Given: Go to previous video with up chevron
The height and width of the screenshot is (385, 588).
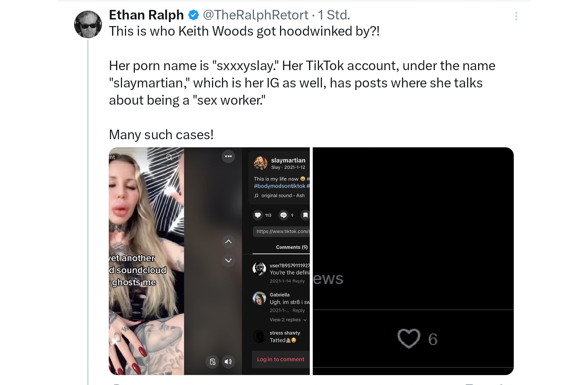Looking at the screenshot, I should click(228, 241).
